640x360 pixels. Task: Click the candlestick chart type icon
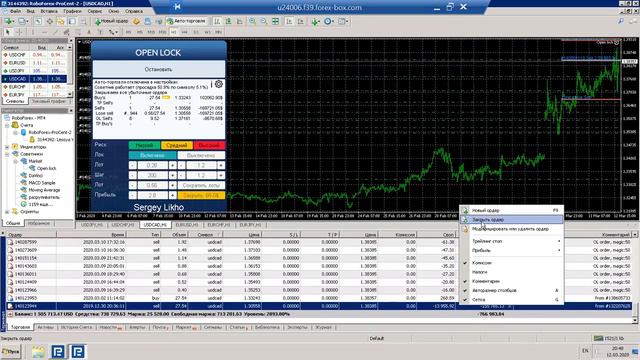[x=229, y=21]
